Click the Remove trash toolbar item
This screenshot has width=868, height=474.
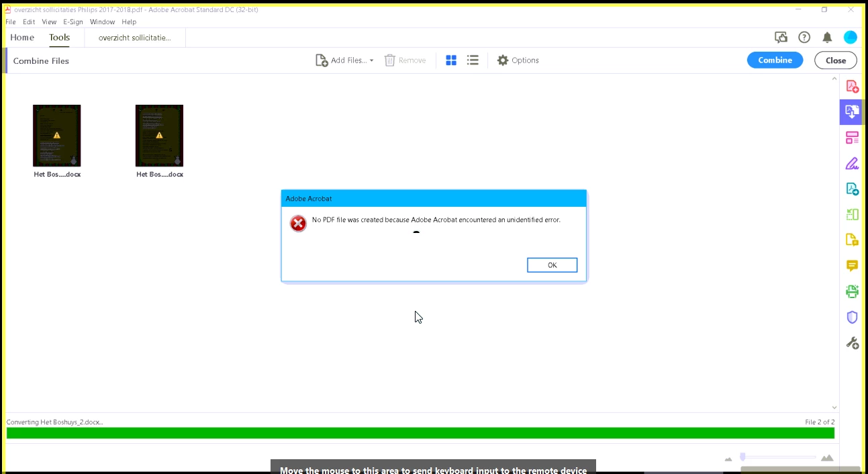405,60
